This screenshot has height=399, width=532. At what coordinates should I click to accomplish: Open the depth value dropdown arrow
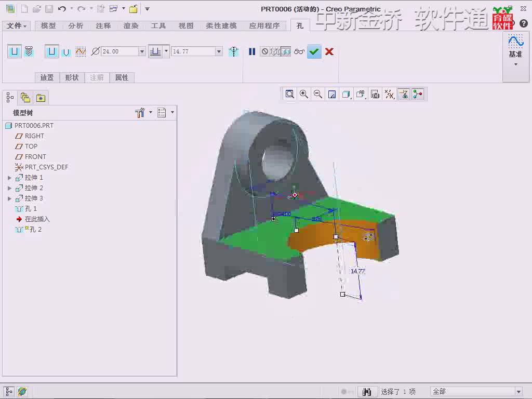coord(219,51)
